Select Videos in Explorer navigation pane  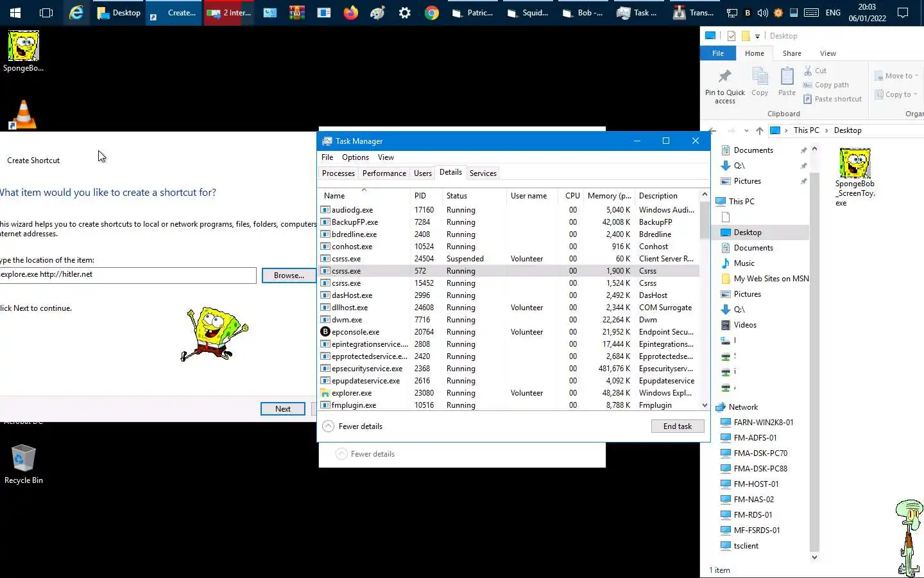pos(745,325)
